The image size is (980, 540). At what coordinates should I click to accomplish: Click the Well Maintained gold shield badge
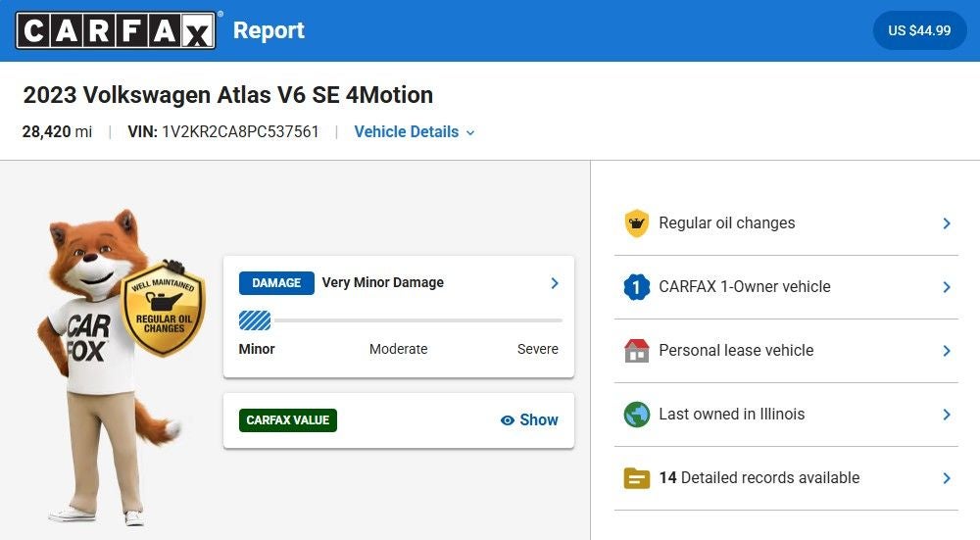pyautogui.click(x=163, y=311)
